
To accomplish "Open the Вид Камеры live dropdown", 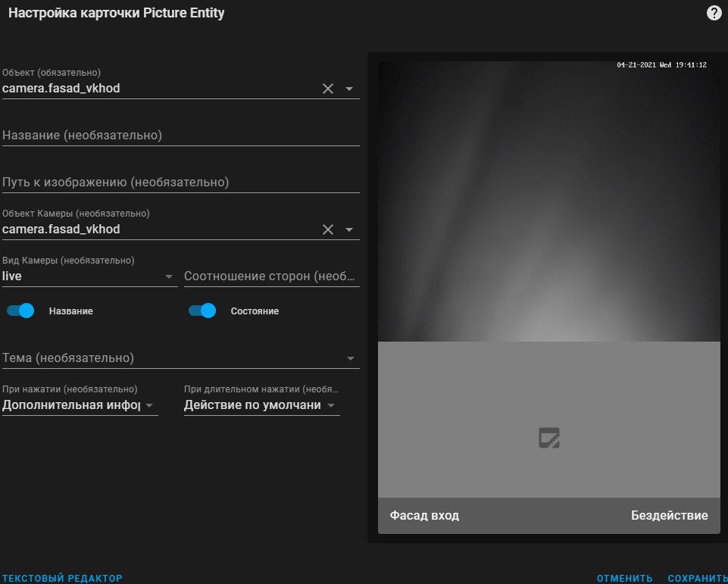I will click(x=89, y=276).
